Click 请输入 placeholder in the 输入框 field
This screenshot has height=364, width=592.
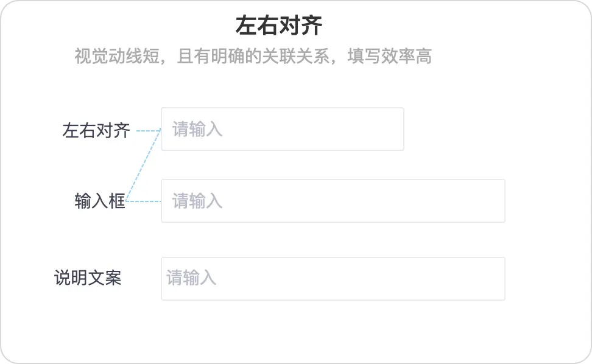tap(197, 201)
